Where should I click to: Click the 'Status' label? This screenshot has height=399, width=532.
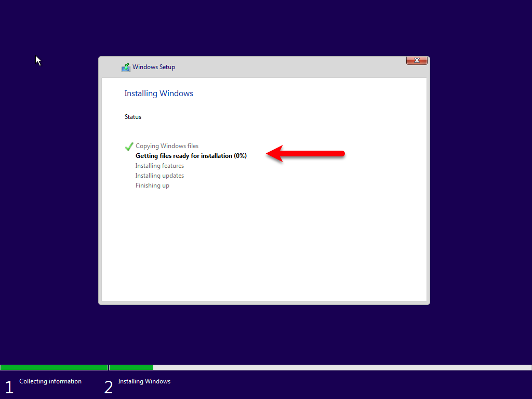132,117
